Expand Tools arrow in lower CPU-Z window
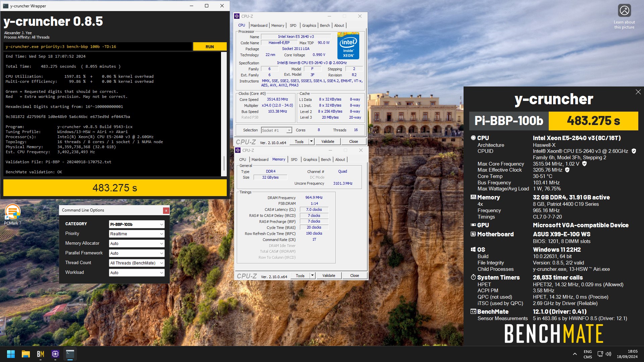 (x=312, y=276)
